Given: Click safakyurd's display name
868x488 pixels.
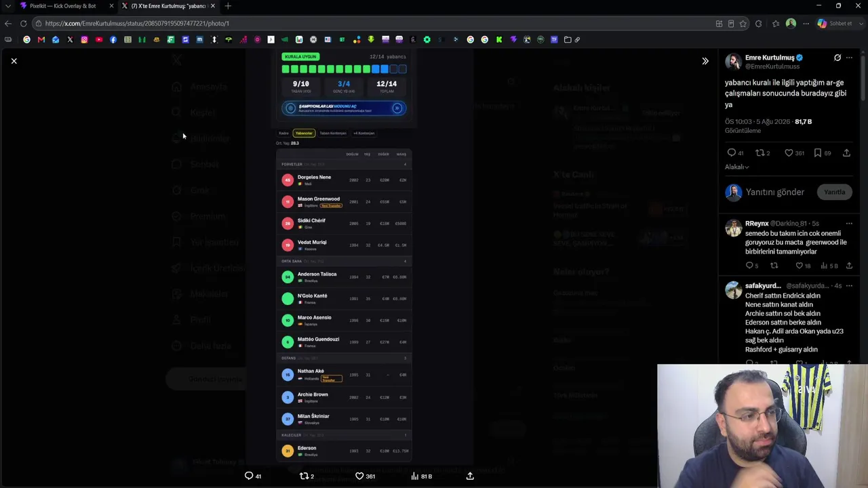Looking at the screenshot, I should tap(763, 286).
